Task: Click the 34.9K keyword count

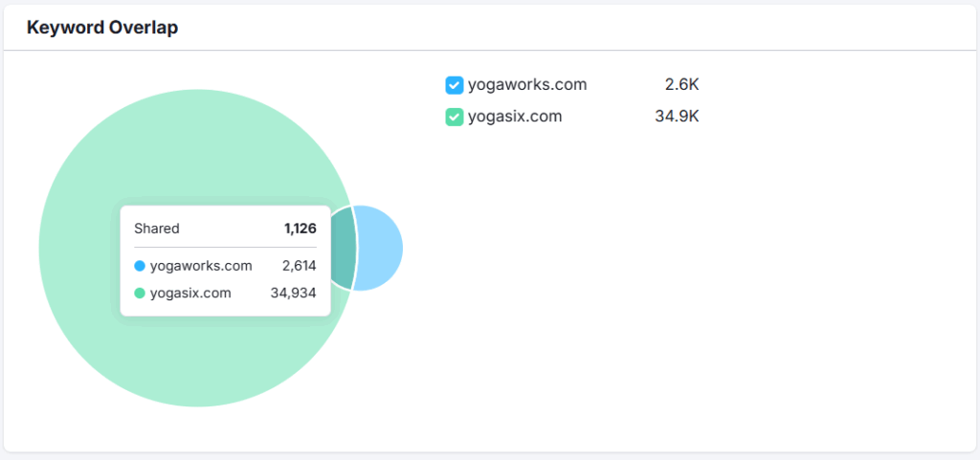Action: [677, 117]
